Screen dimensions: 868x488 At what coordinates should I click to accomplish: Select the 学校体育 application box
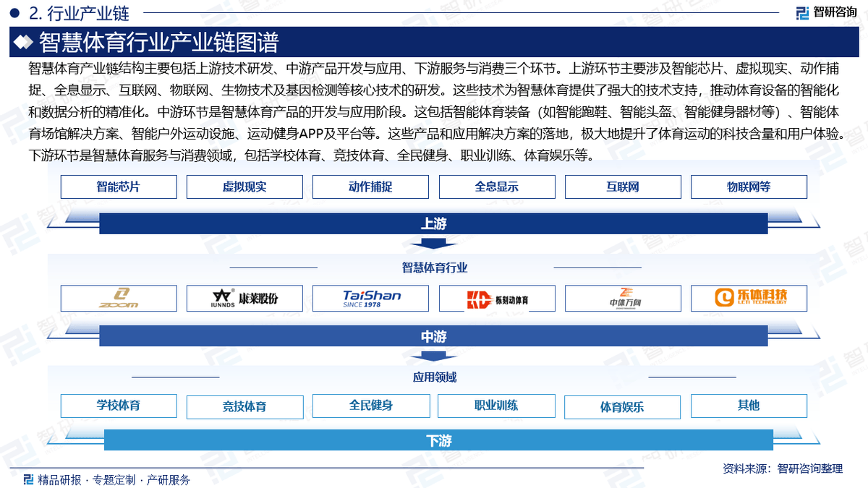point(119,406)
